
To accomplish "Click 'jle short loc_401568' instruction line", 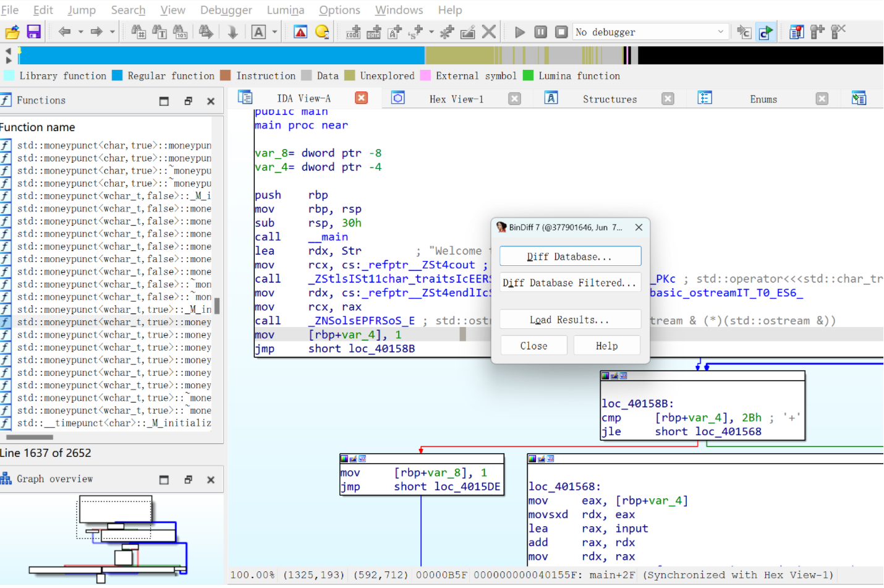I will 681,432.
